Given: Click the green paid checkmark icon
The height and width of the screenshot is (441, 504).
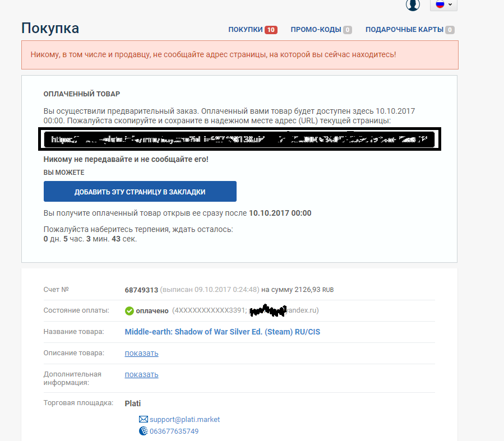Looking at the screenshot, I should coord(129,310).
